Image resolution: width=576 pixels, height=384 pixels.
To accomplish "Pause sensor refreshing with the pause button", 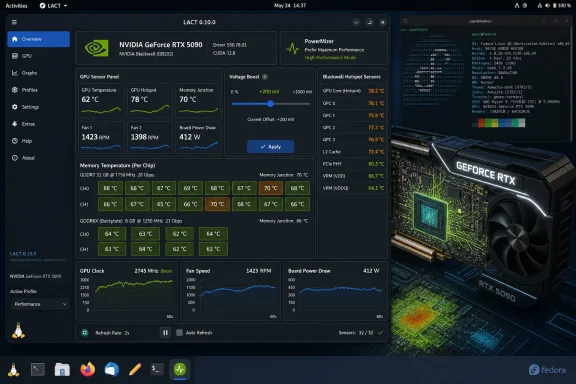I will [165, 333].
